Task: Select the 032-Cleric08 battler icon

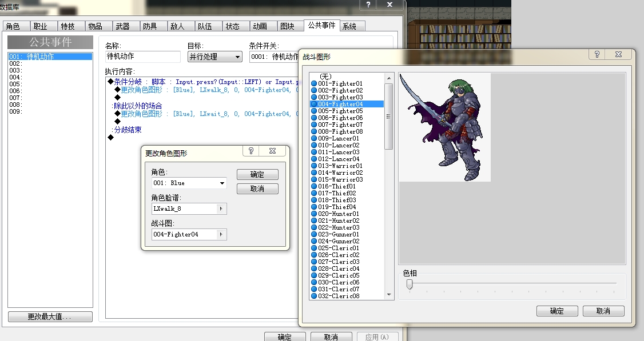Action: coord(314,296)
